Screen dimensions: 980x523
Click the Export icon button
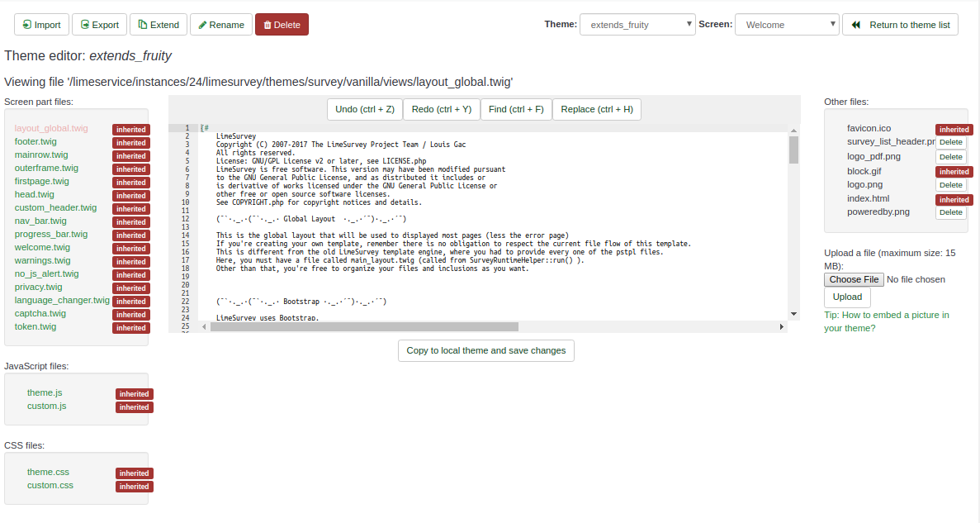click(99, 25)
